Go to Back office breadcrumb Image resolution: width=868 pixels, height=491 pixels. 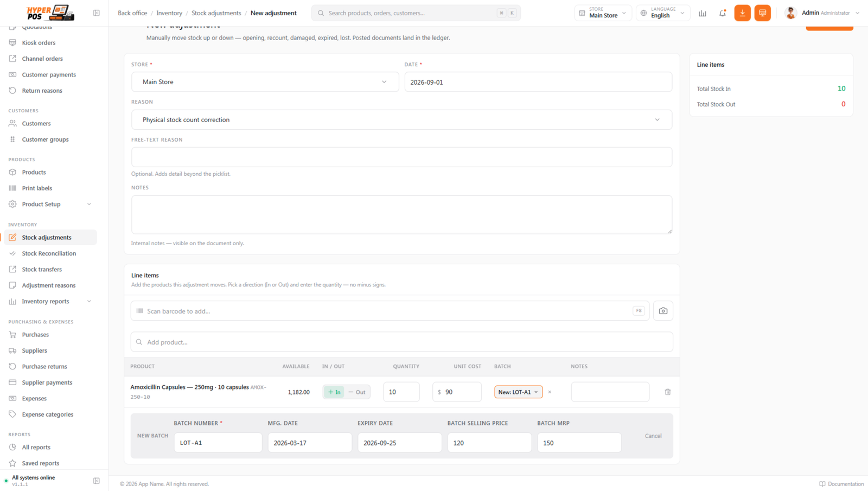coord(132,13)
